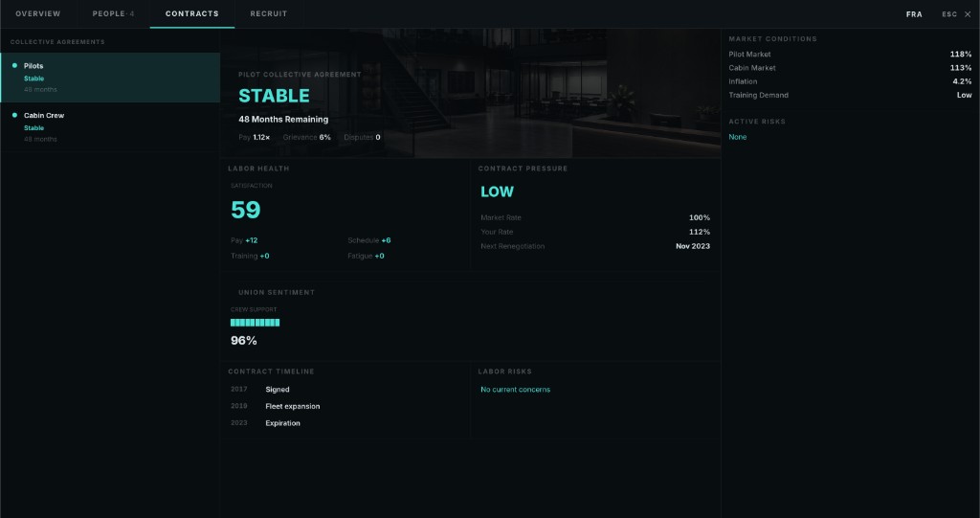The height and width of the screenshot is (518, 980).
Task: Click the No current concerns text
Action: coord(516,389)
